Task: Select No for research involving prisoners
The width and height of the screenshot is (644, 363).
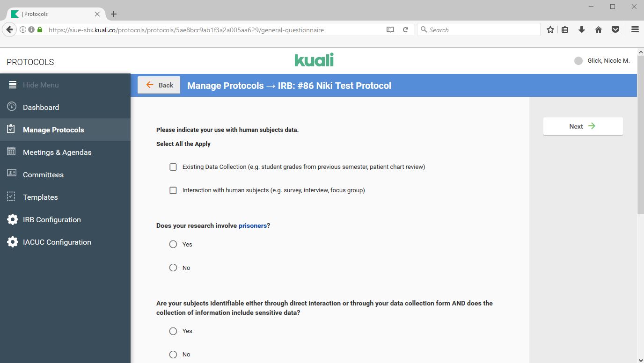Action: [173, 268]
